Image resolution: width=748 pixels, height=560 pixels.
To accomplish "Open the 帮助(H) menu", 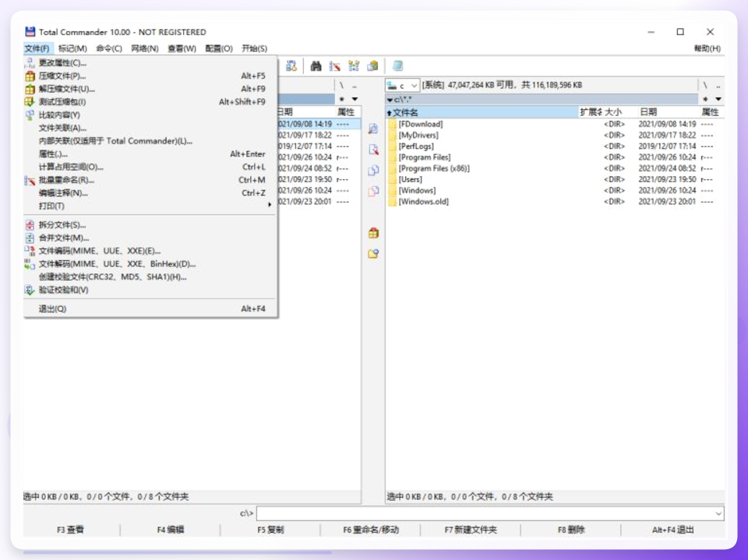I will point(707,48).
